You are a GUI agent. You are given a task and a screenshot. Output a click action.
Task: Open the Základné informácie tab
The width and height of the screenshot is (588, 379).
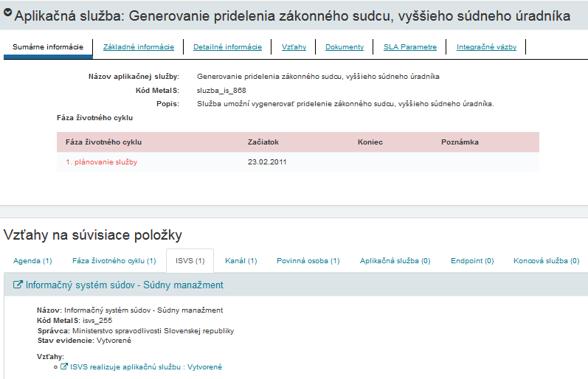[x=139, y=47]
